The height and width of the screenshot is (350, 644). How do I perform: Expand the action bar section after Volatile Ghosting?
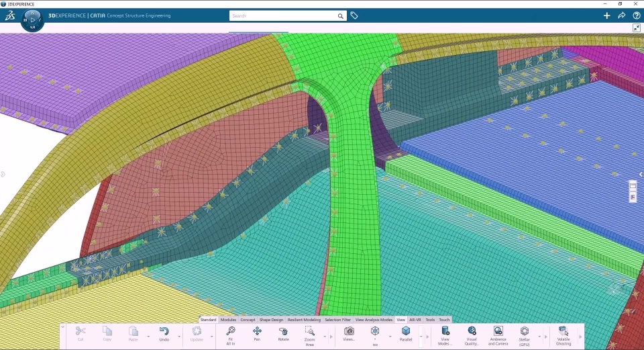[580, 337]
